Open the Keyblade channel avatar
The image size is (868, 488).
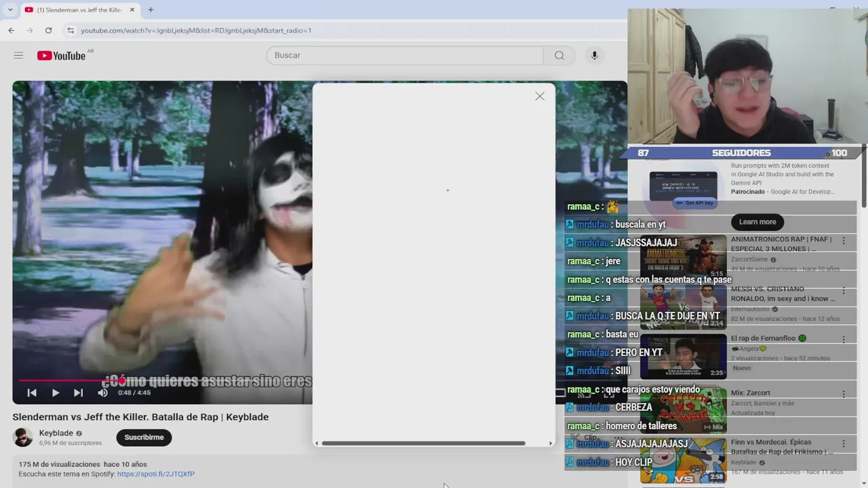(23, 437)
